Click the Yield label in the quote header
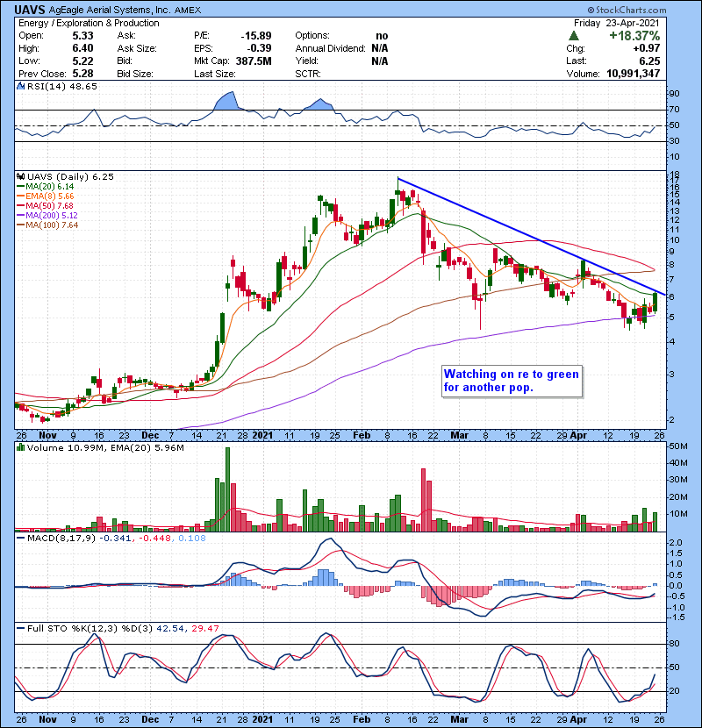702x728 pixels. [306, 61]
